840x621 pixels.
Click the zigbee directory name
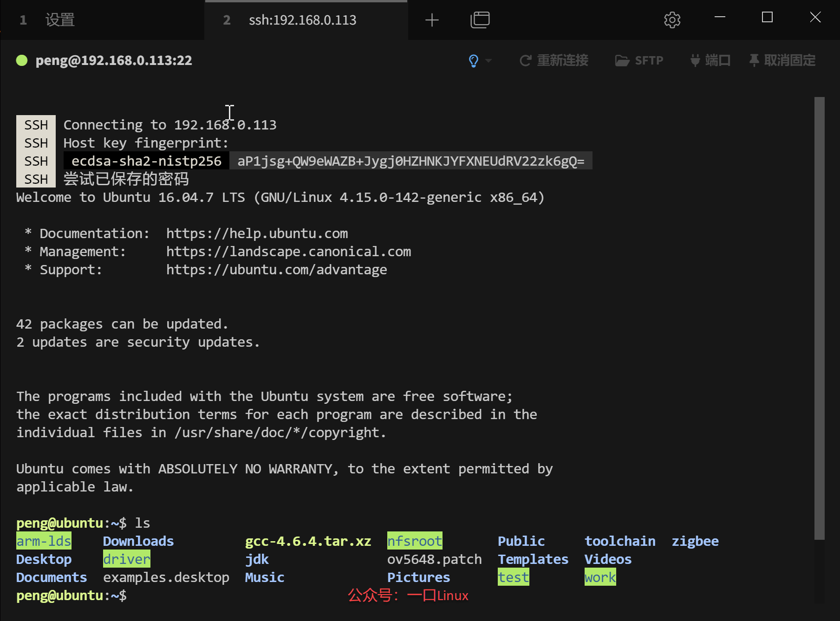pyautogui.click(x=695, y=541)
